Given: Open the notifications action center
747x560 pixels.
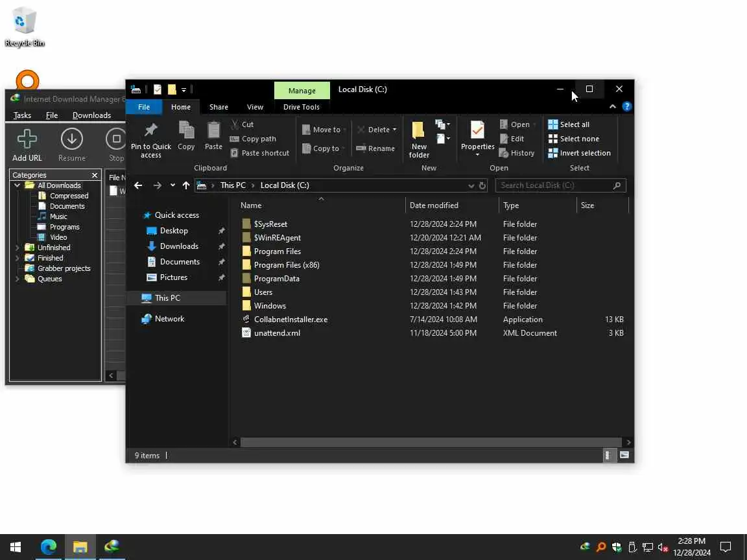Looking at the screenshot, I should pyautogui.click(x=725, y=546).
